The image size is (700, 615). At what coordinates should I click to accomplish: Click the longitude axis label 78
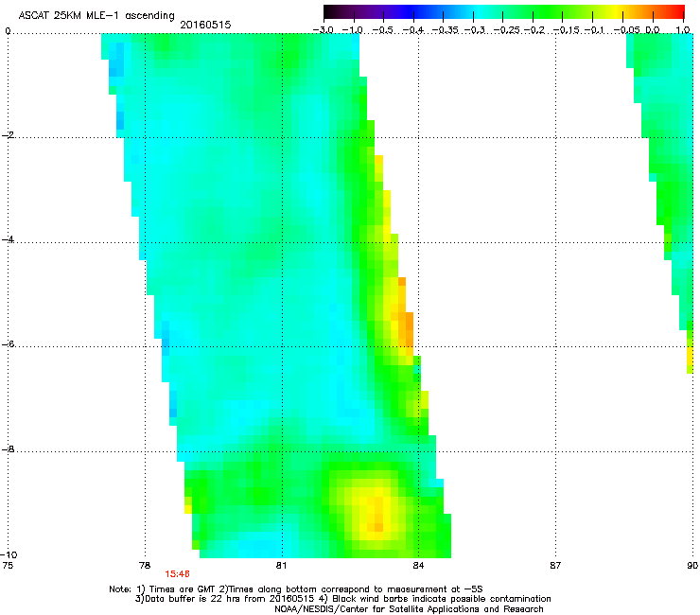(145, 566)
